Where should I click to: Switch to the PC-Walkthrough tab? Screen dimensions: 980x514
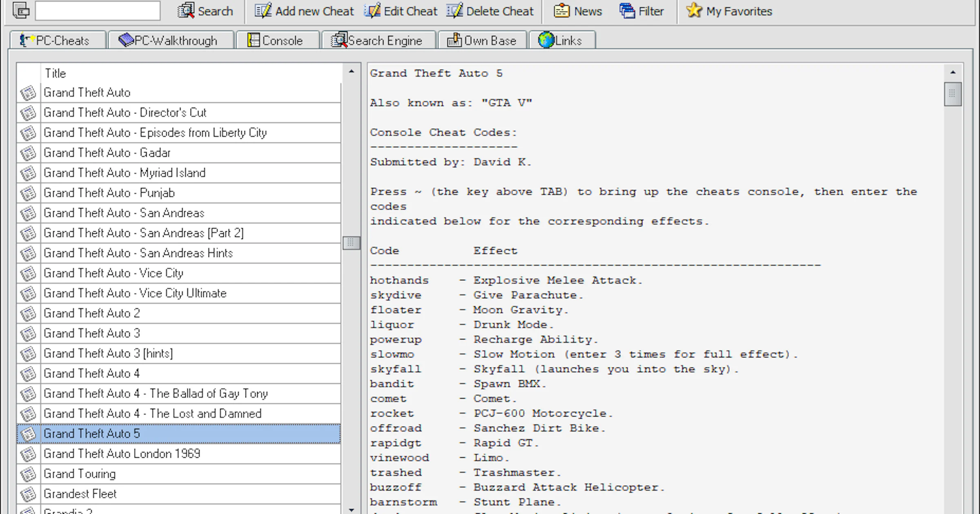(171, 40)
